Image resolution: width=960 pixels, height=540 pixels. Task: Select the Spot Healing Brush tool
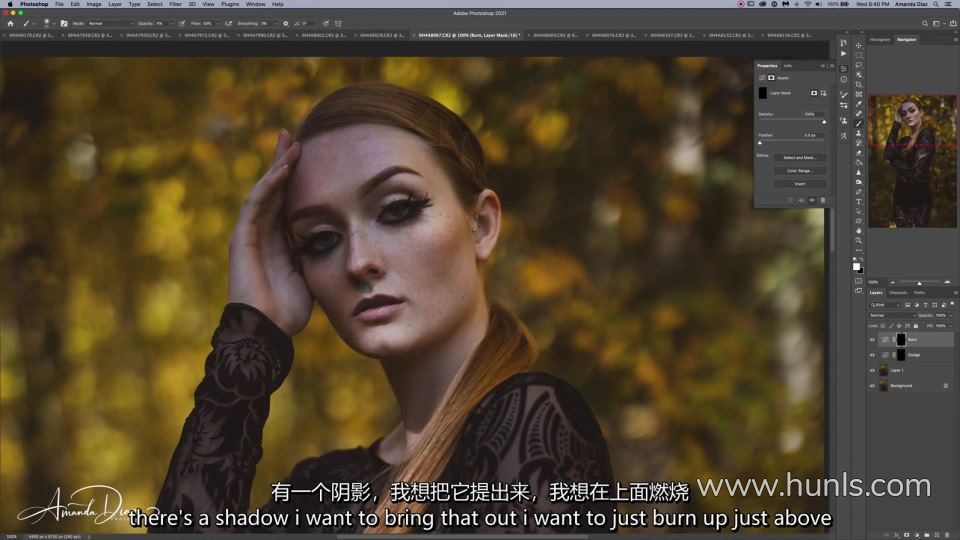tap(859, 114)
